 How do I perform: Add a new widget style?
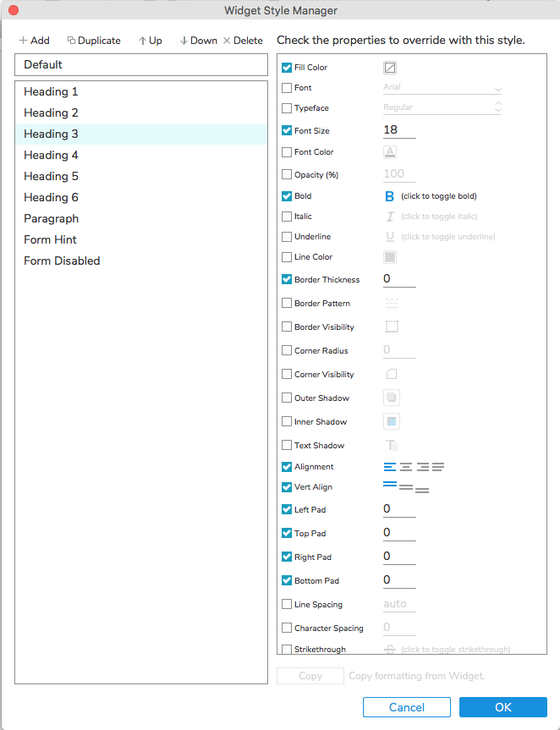coord(34,41)
